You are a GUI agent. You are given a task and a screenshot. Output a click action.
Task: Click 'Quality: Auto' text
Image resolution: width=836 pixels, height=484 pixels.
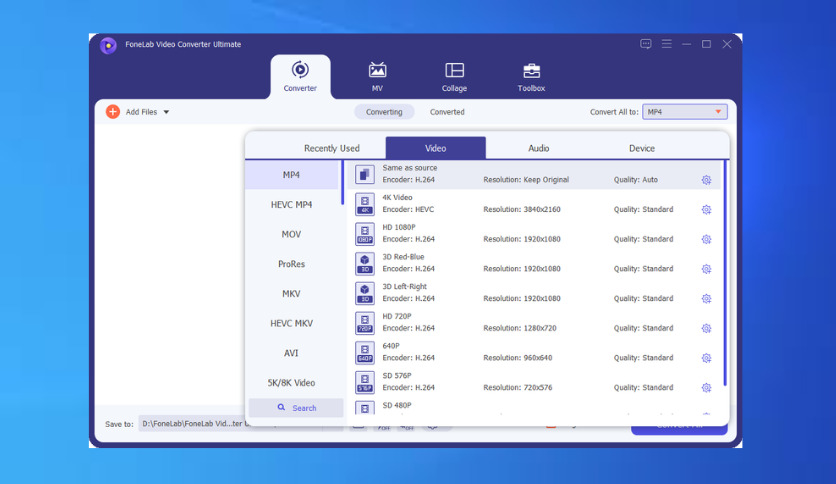[x=636, y=180]
